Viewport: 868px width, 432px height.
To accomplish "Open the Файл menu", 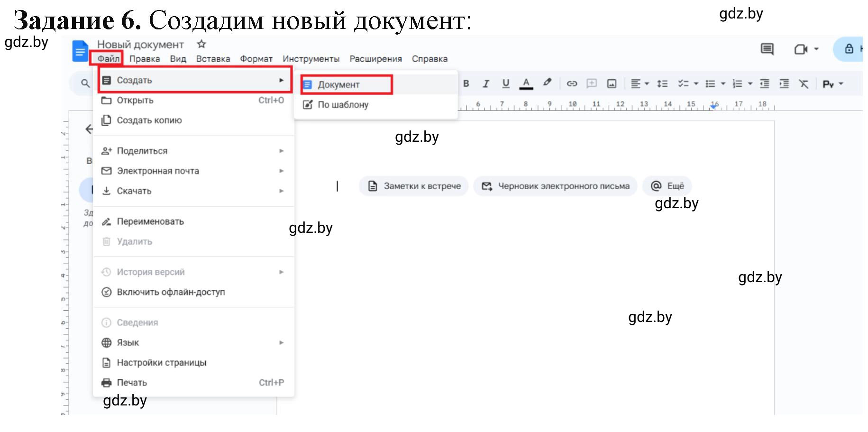I will [109, 58].
